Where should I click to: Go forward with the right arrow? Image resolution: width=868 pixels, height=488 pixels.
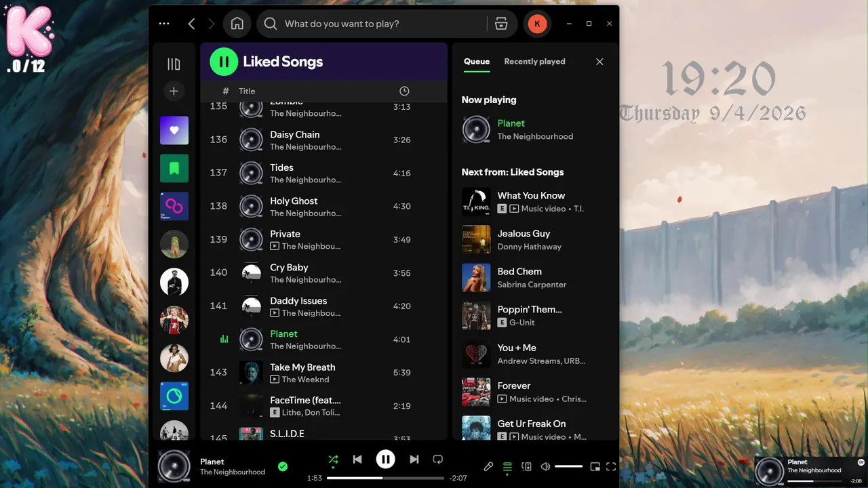[x=211, y=24]
